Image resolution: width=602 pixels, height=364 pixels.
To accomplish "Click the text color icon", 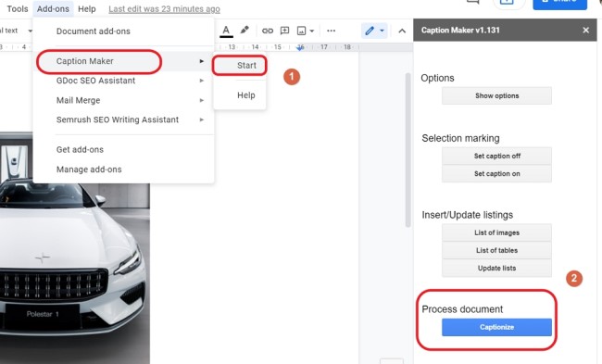I will (226, 31).
